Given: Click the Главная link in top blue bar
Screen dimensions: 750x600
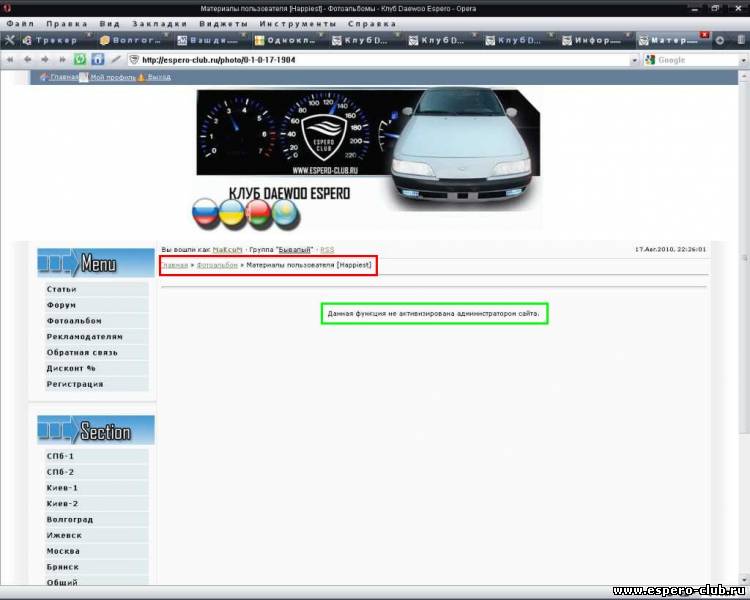Looking at the screenshot, I should pos(64,77).
